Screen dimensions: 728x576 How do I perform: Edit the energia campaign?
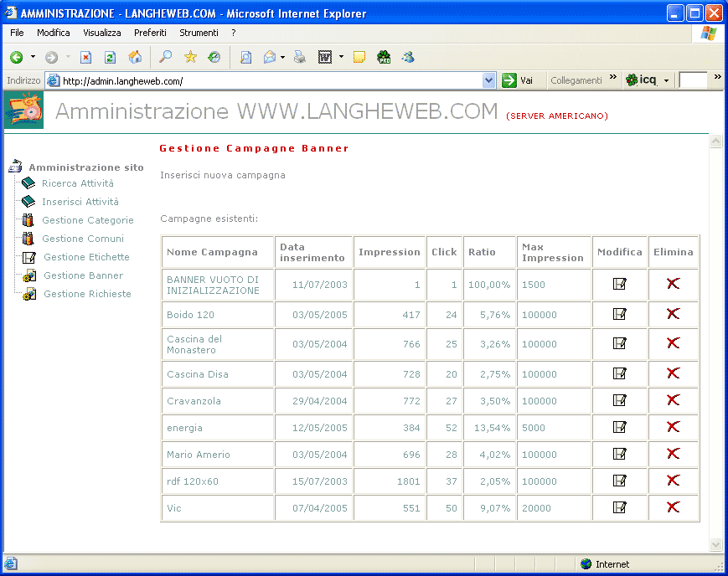point(620,427)
